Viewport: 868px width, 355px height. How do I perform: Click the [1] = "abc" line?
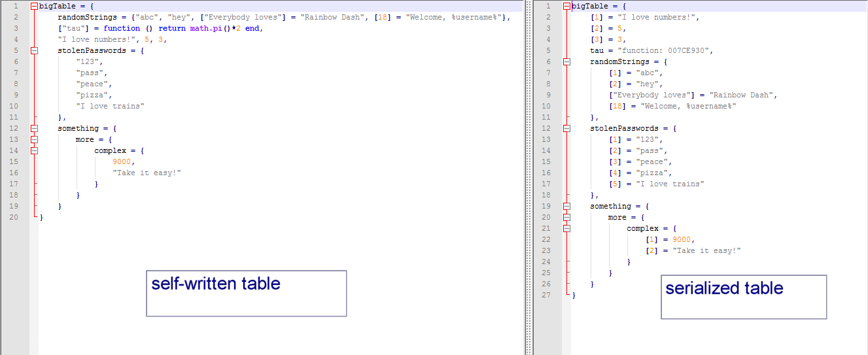click(636, 73)
